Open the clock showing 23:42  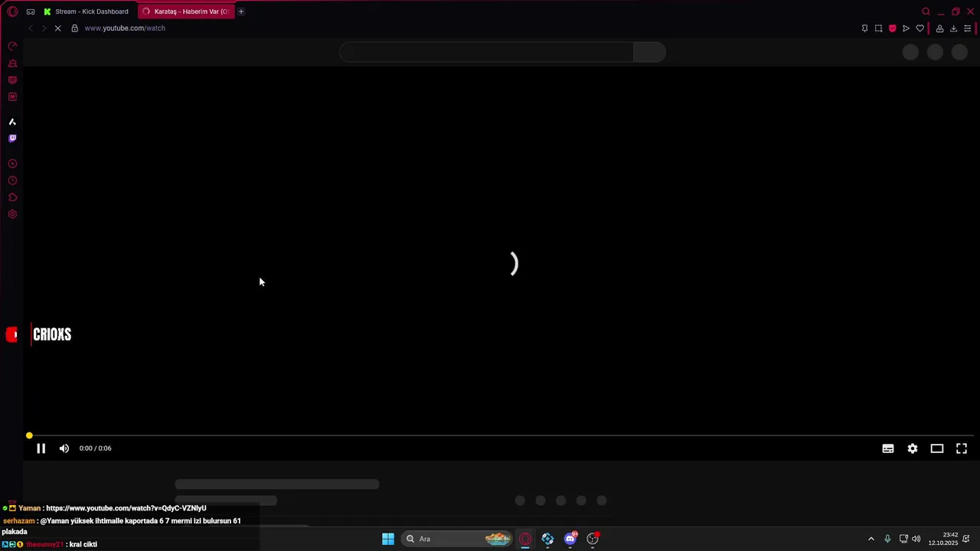[943, 539]
